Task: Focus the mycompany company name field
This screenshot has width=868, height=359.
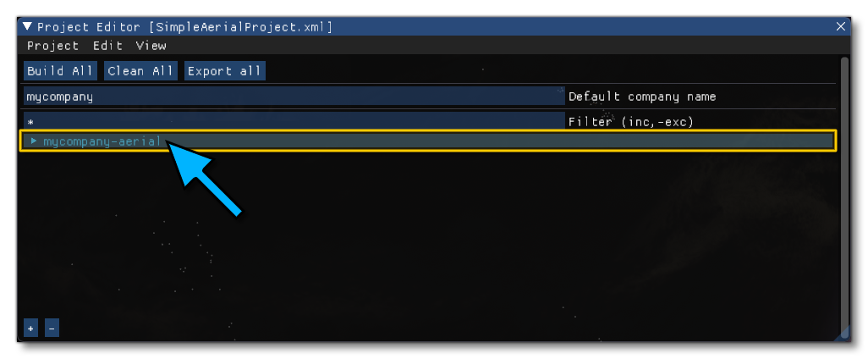Action: pos(294,97)
